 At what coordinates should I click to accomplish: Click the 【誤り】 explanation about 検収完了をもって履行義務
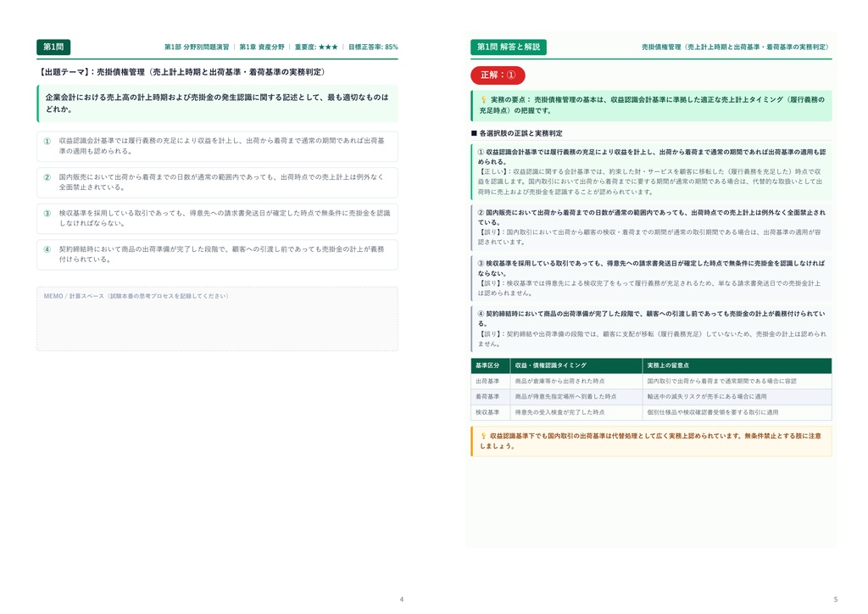(649, 287)
